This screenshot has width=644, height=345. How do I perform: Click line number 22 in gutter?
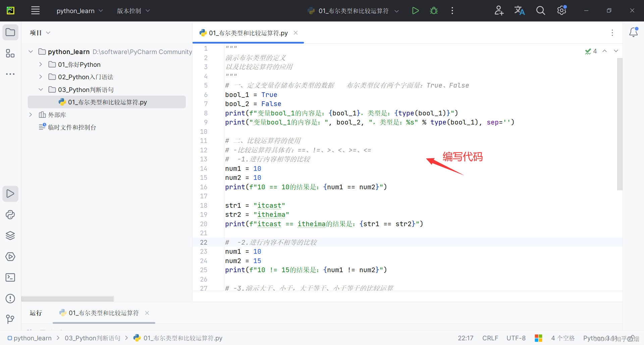[204, 242]
